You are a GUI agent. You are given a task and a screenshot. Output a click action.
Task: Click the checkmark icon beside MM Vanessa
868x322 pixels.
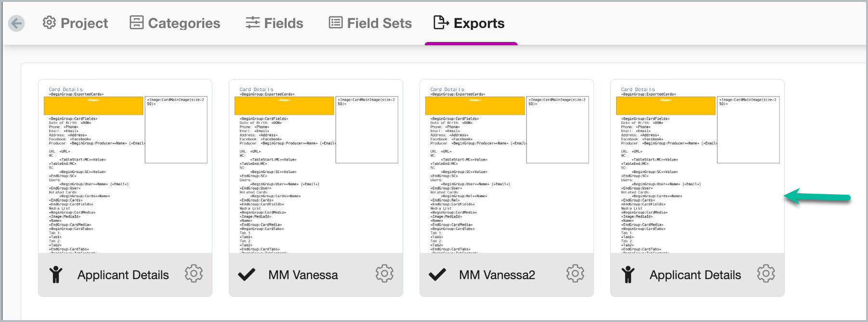point(247,274)
